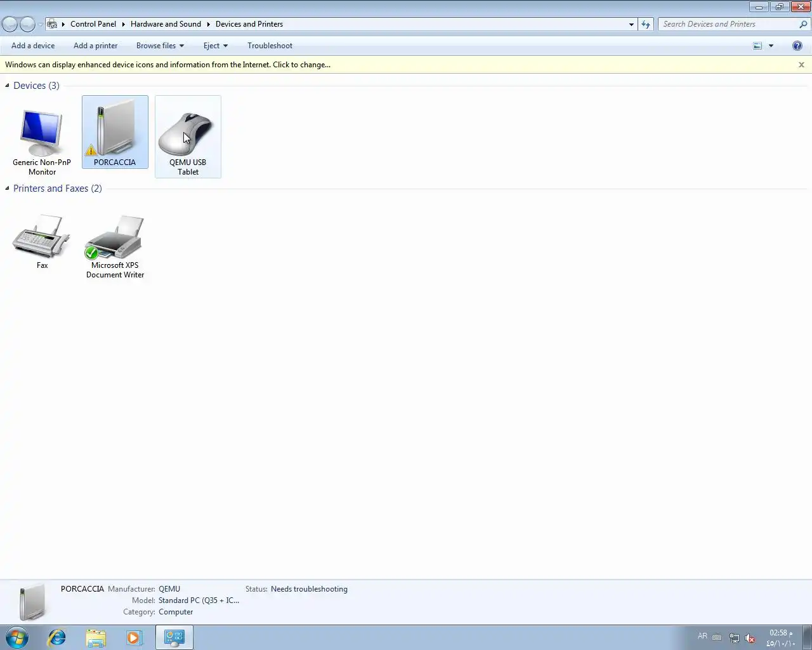Click the Computer category value

point(176,612)
